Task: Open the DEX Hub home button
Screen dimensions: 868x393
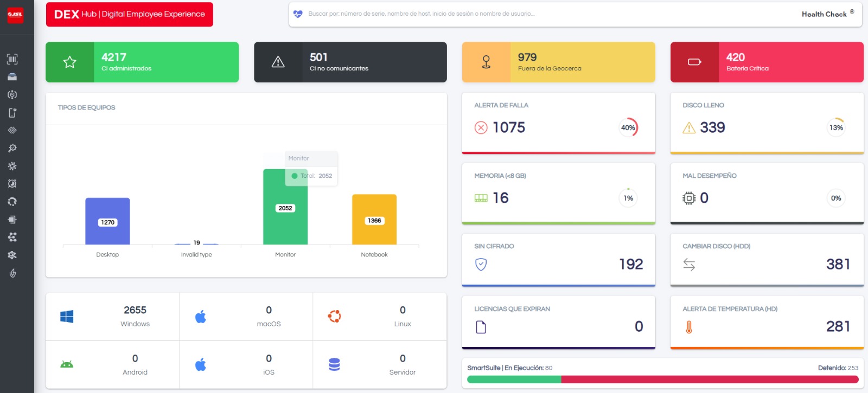Action: (x=129, y=14)
